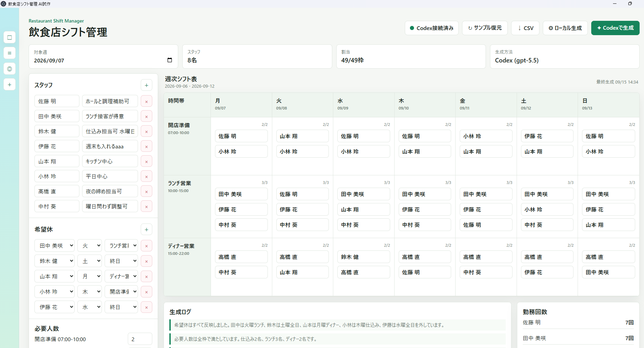Click the ローカル生成 button

[565, 28]
